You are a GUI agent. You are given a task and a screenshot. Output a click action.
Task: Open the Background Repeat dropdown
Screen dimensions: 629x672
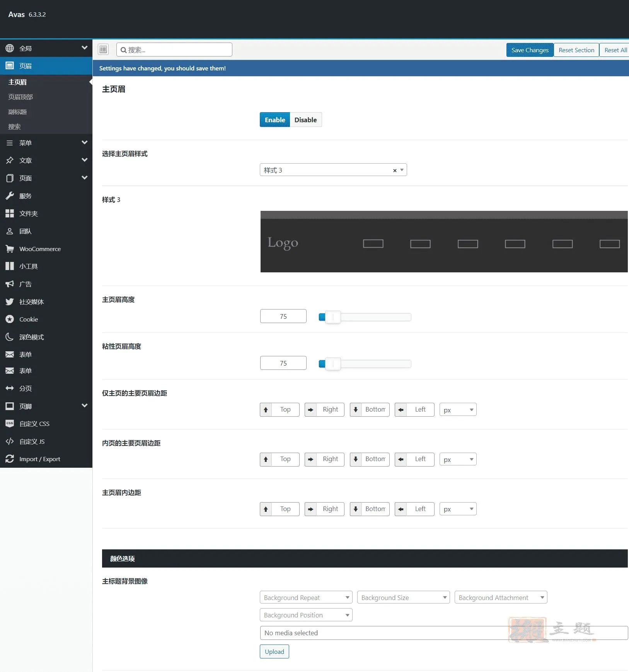point(306,597)
